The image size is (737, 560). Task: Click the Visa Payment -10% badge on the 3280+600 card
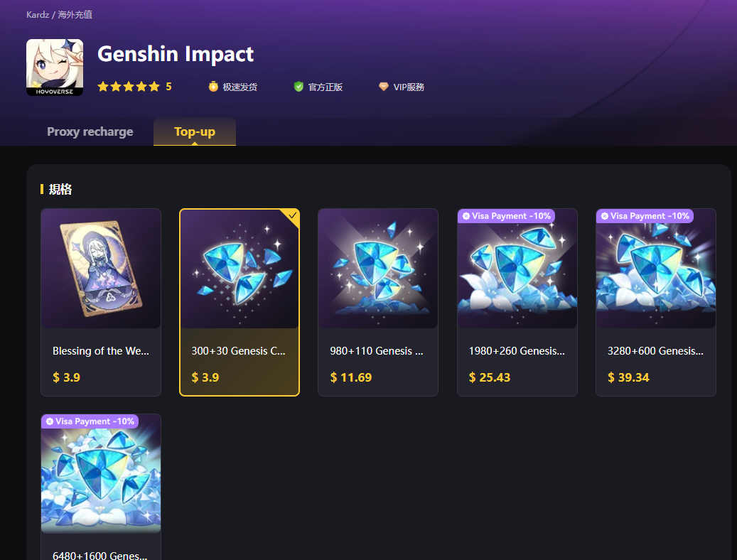[x=645, y=216]
